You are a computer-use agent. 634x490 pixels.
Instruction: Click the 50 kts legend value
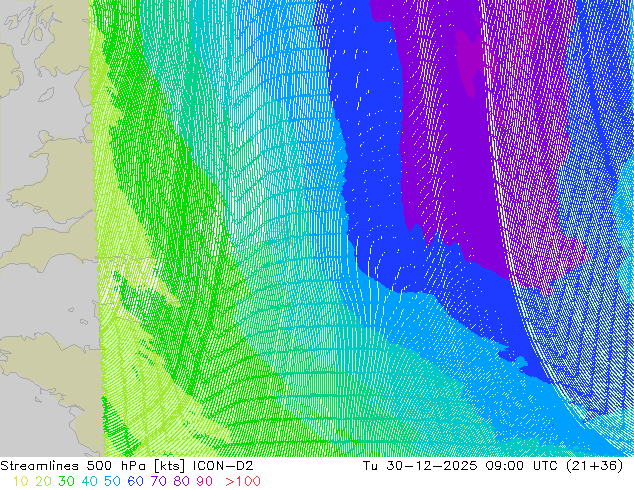click(x=112, y=481)
